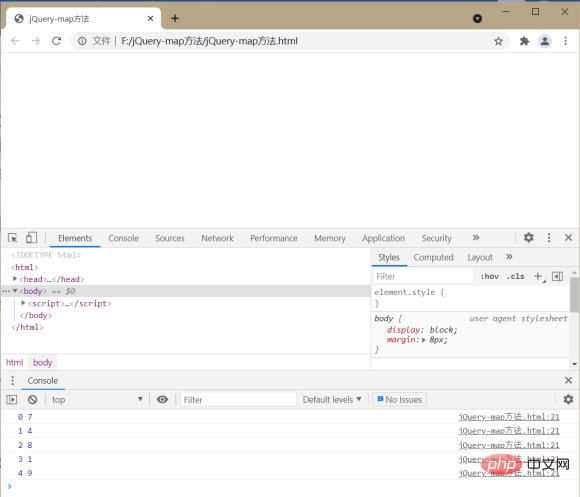Viewport: 580px width, 497px height.
Task: Select the Layout pane tab
Action: tap(480, 257)
